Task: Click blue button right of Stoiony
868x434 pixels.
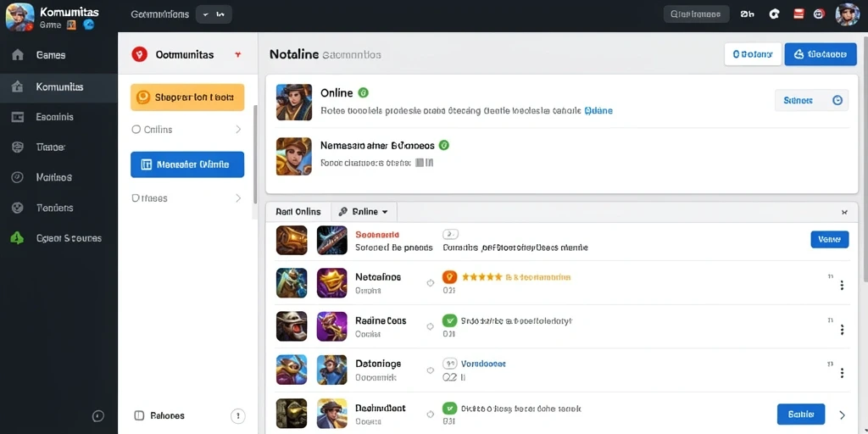Action: pyautogui.click(x=821, y=54)
